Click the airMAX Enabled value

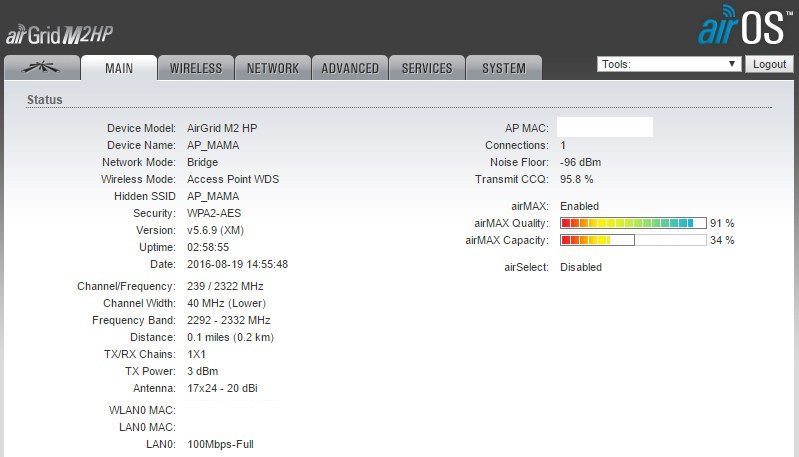[579, 206]
